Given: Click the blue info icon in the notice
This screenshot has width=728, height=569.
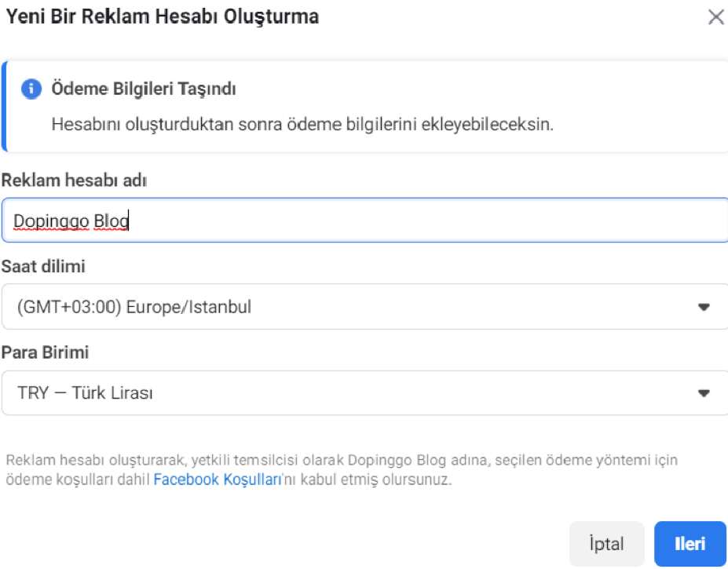Looking at the screenshot, I should (31, 89).
